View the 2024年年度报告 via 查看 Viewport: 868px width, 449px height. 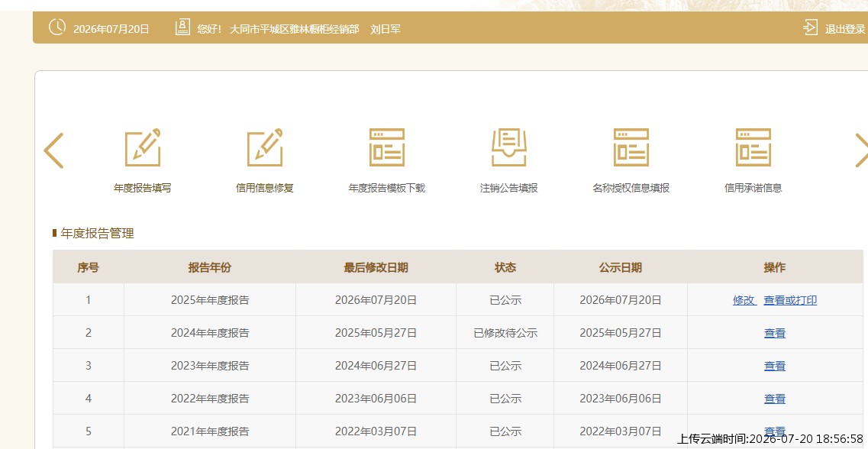774,333
